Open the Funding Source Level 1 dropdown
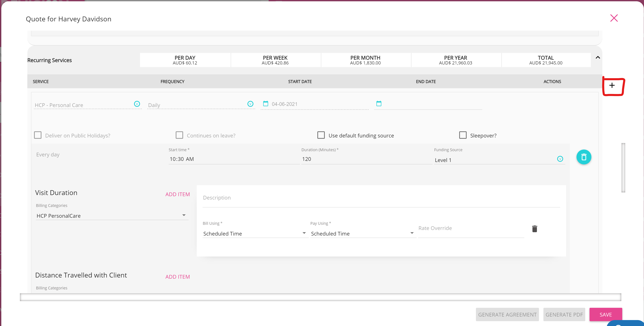 [500, 160]
